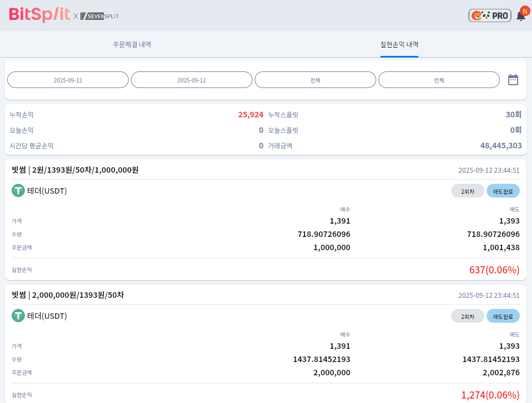Open the PRO membership badge
This screenshot has height=403, width=532.
point(489,15)
